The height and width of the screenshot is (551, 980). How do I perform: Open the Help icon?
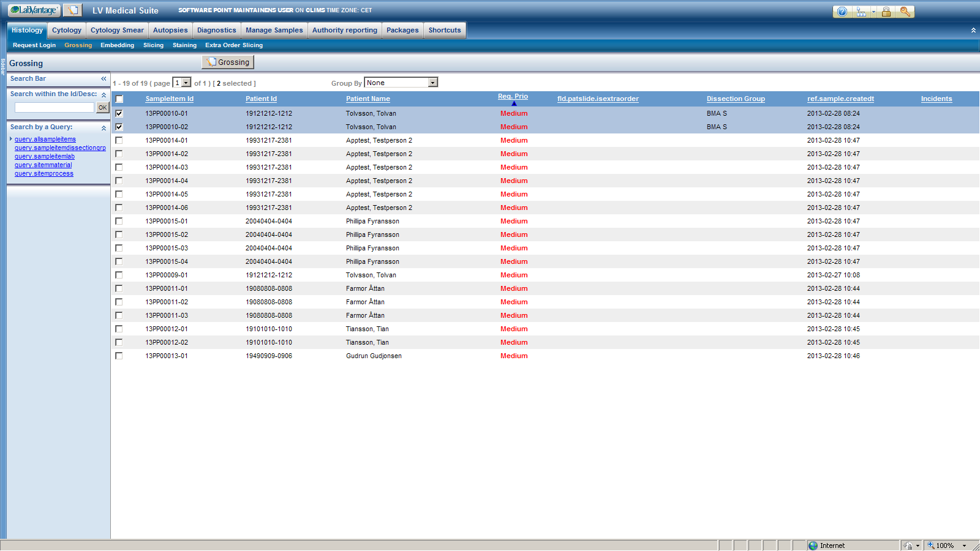(x=842, y=12)
